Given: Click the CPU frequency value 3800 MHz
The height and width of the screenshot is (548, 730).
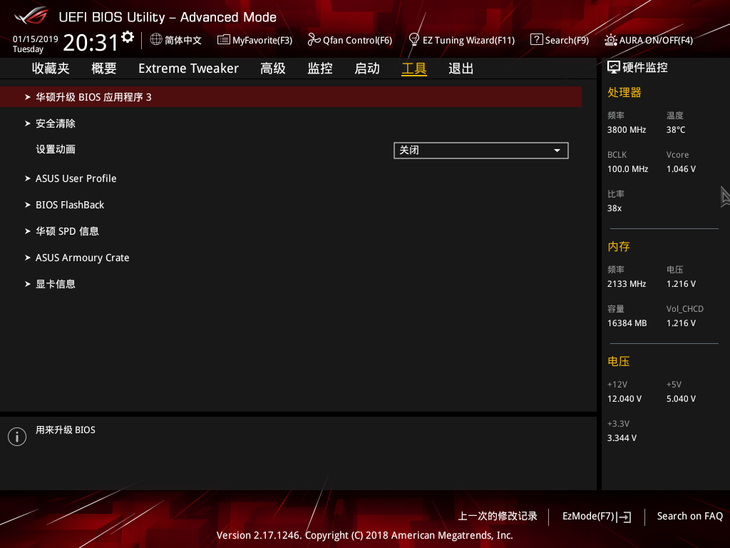Looking at the screenshot, I should [627, 130].
